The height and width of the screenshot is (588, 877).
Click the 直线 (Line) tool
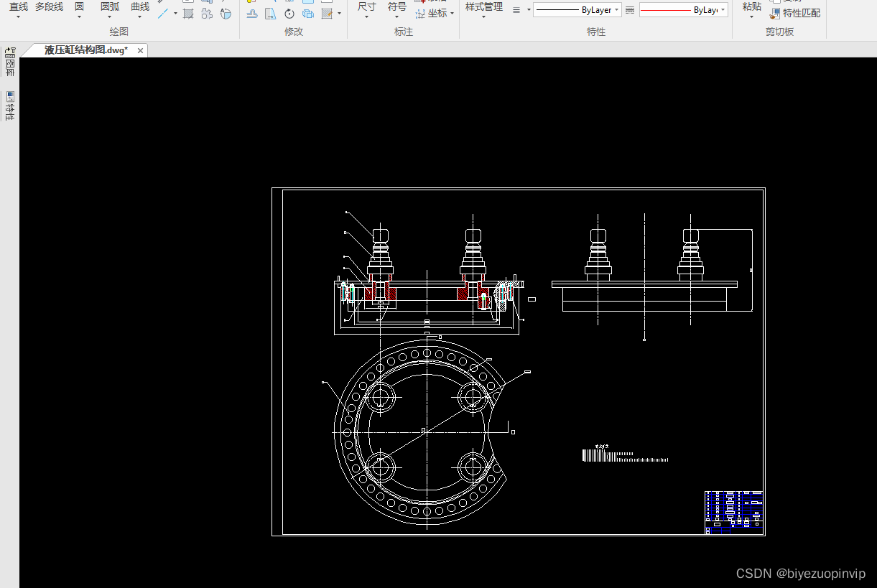[x=18, y=6]
